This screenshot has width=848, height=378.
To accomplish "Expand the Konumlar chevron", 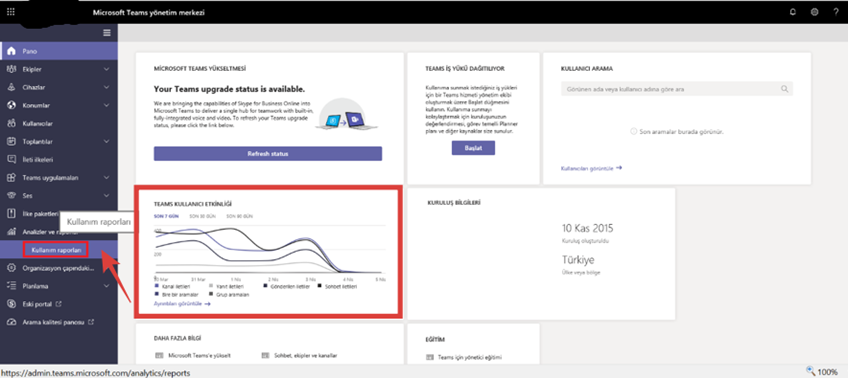I will click(x=106, y=105).
